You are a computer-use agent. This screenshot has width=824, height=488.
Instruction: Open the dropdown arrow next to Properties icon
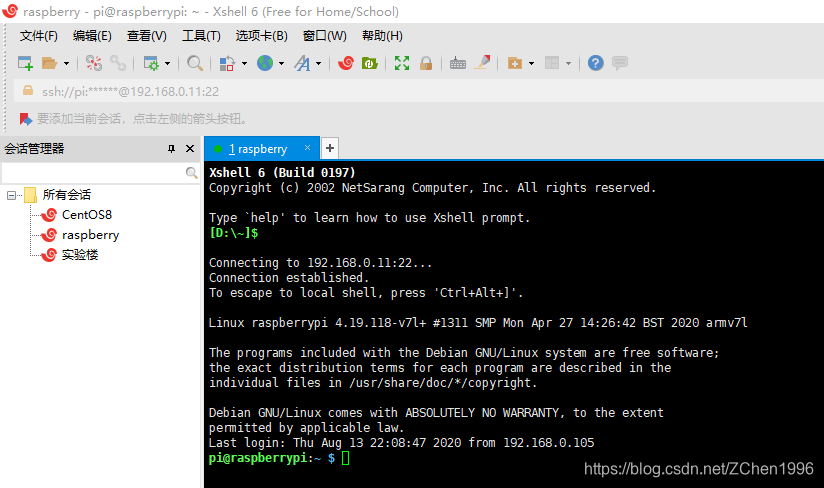pos(168,64)
